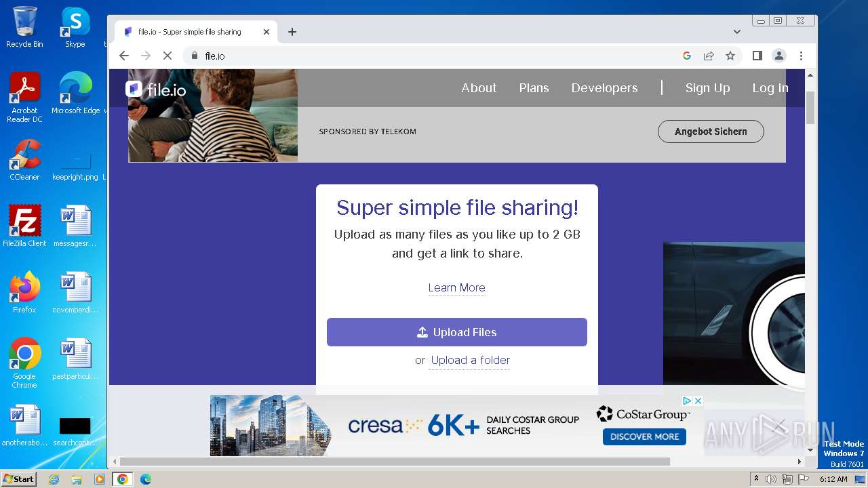
Task: Click the share page icon
Action: pyautogui.click(x=709, y=56)
